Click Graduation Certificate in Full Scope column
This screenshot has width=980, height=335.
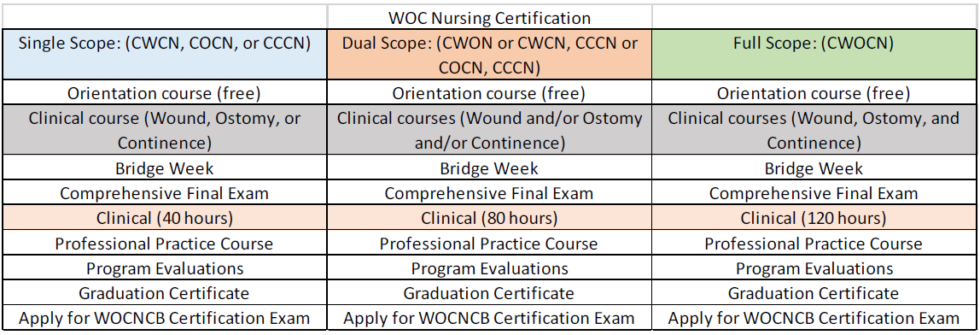click(x=815, y=292)
